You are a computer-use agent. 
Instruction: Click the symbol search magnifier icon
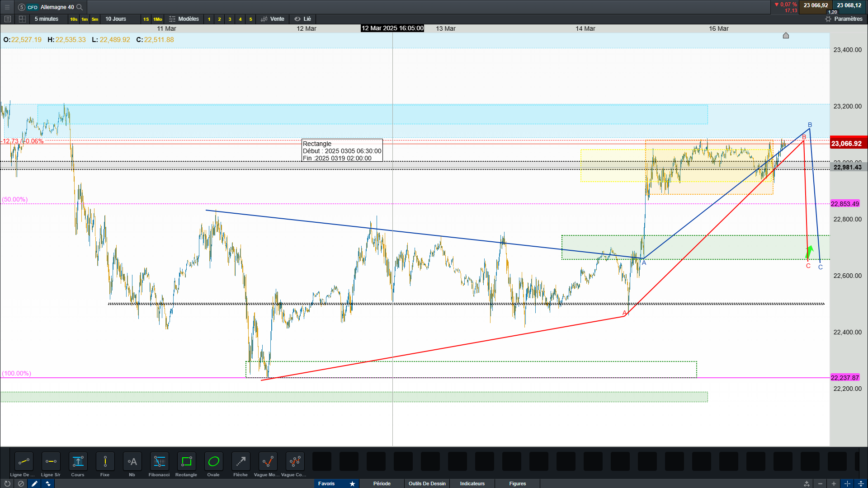pyautogui.click(x=80, y=7)
